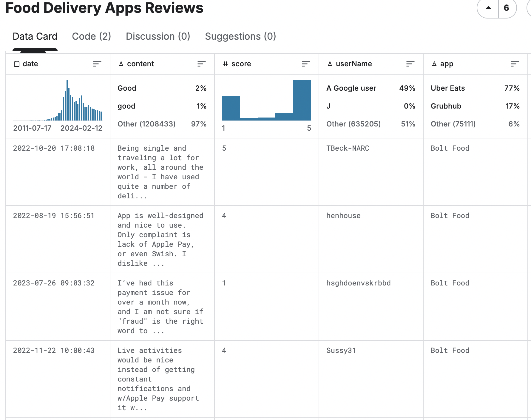Click the calendar icon beside date
Screen dimensions: 531x420
pyautogui.click(x=17, y=64)
